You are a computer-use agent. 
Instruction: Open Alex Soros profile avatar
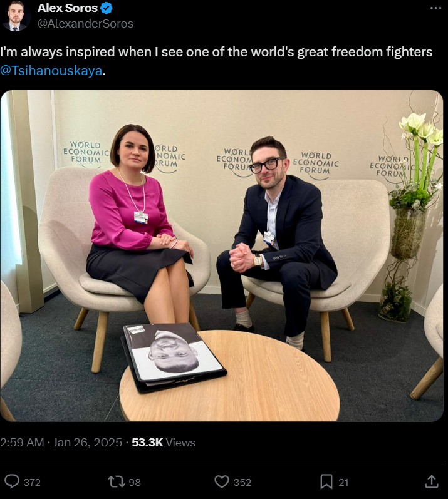[16, 16]
